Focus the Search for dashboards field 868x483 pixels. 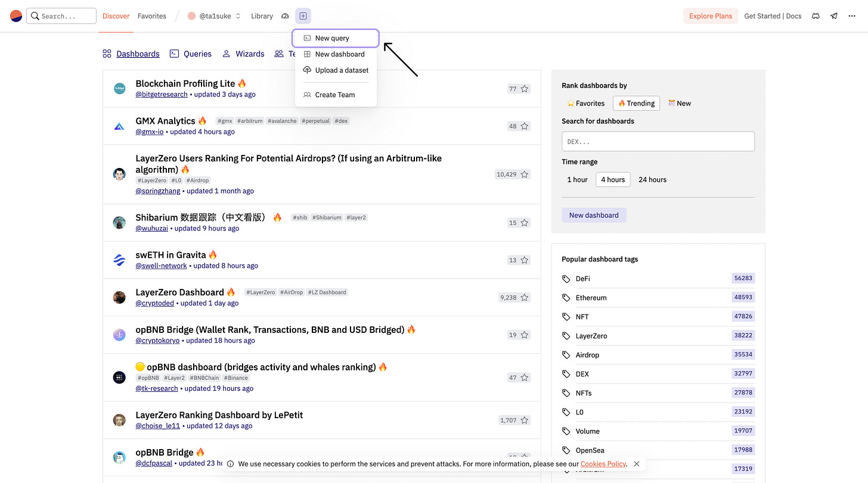658,141
